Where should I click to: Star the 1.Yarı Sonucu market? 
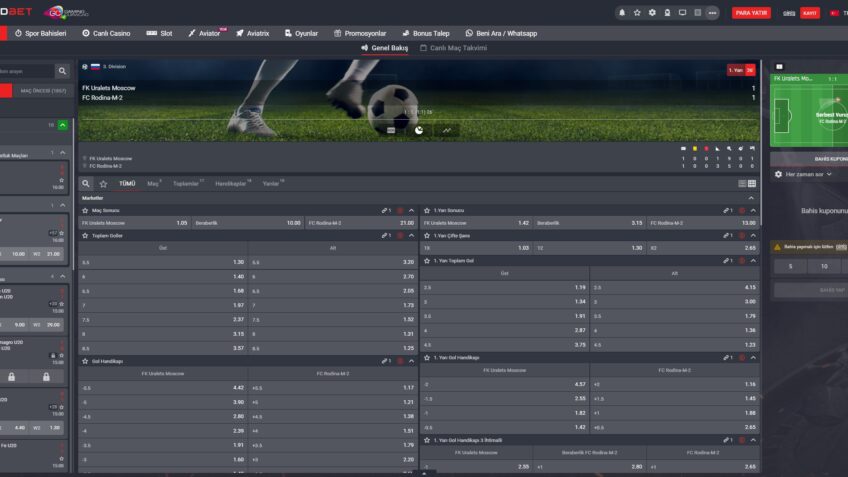pyautogui.click(x=428, y=211)
